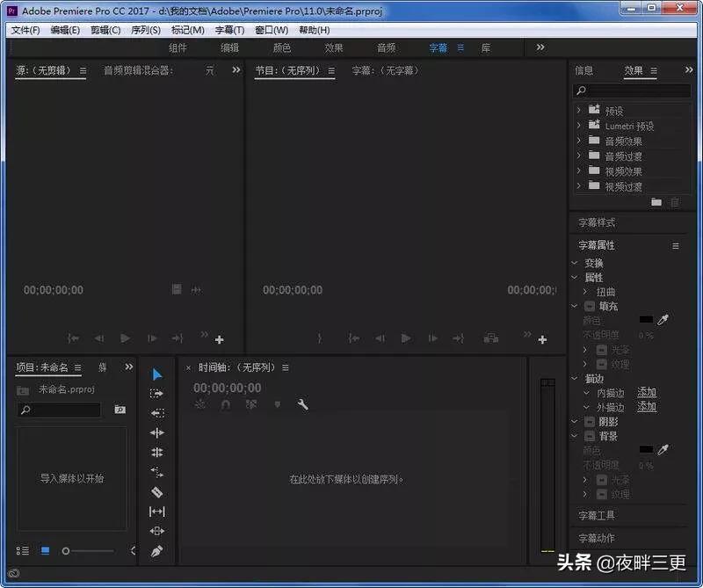Expand the 扭曲 property group
The image size is (703, 588).
(x=585, y=292)
